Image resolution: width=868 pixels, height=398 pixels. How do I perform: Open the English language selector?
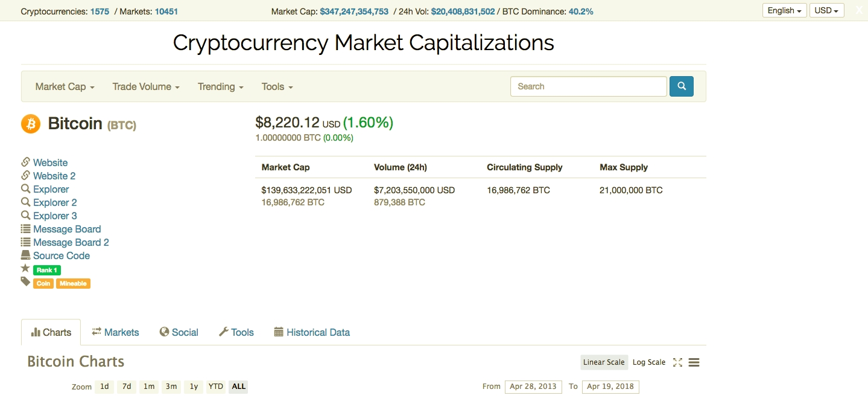click(x=785, y=10)
